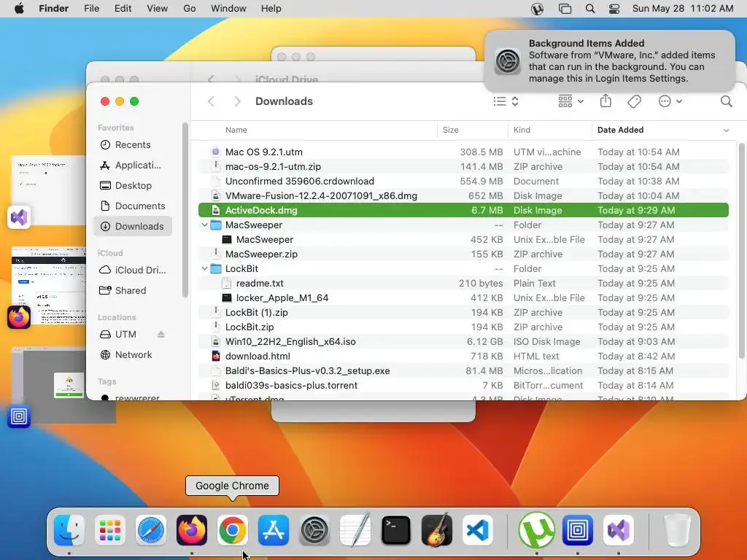Open the Apple menu
This screenshot has width=747, height=560.
tap(19, 9)
